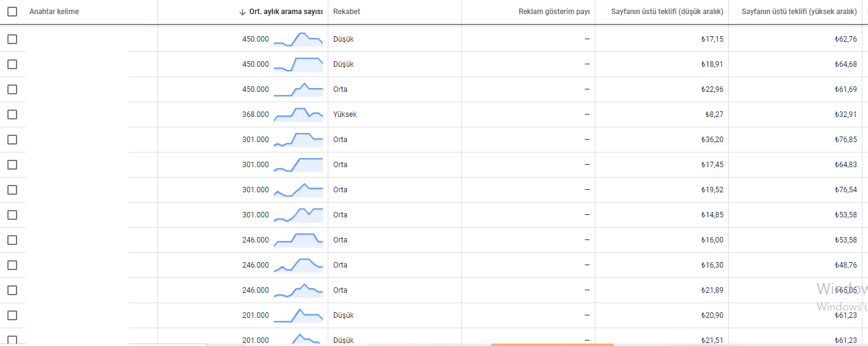Viewport: 868px width, 346px height.
Task: Sort by Sayfanın üstü teklifi (düşük aralık)
Action: 667,12
